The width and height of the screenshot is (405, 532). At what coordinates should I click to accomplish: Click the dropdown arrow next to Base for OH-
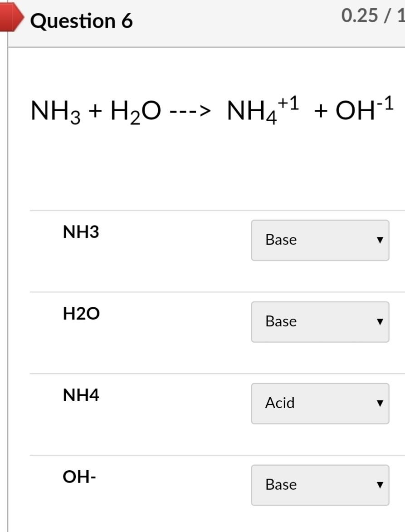(379, 485)
